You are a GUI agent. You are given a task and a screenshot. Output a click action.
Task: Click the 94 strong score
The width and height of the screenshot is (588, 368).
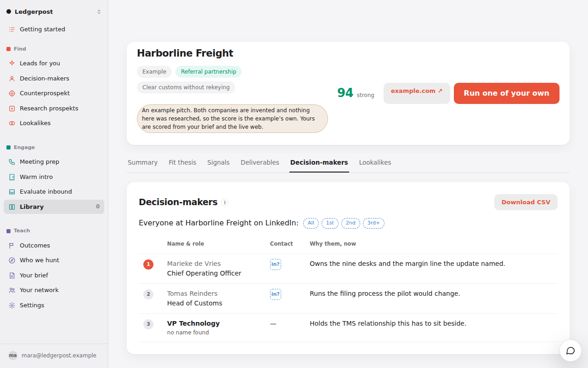(356, 93)
